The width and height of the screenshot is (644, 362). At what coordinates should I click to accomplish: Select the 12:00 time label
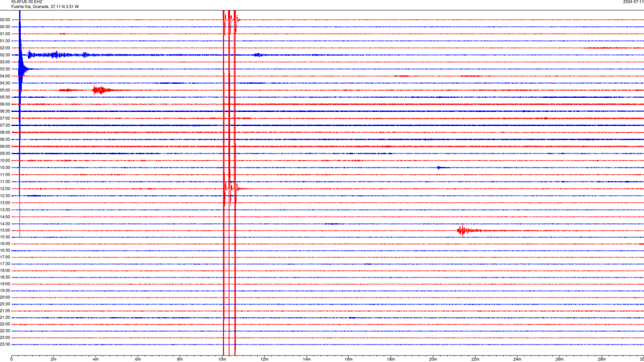click(5, 189)
